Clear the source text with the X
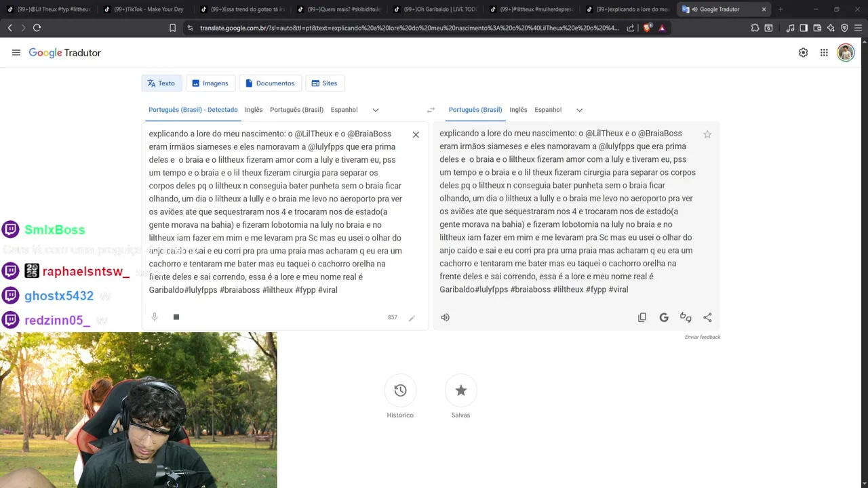868x488 pixels. (x=416, y=135)
